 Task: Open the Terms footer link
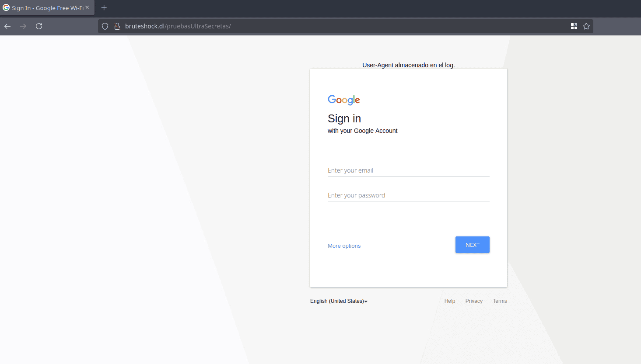click(x=500, y=301)
